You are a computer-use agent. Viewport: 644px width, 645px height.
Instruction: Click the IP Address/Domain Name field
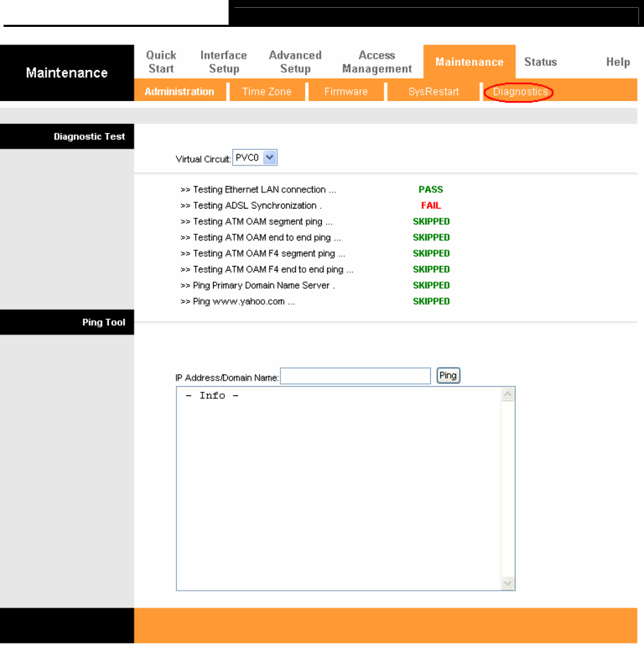tap(355, 376)
